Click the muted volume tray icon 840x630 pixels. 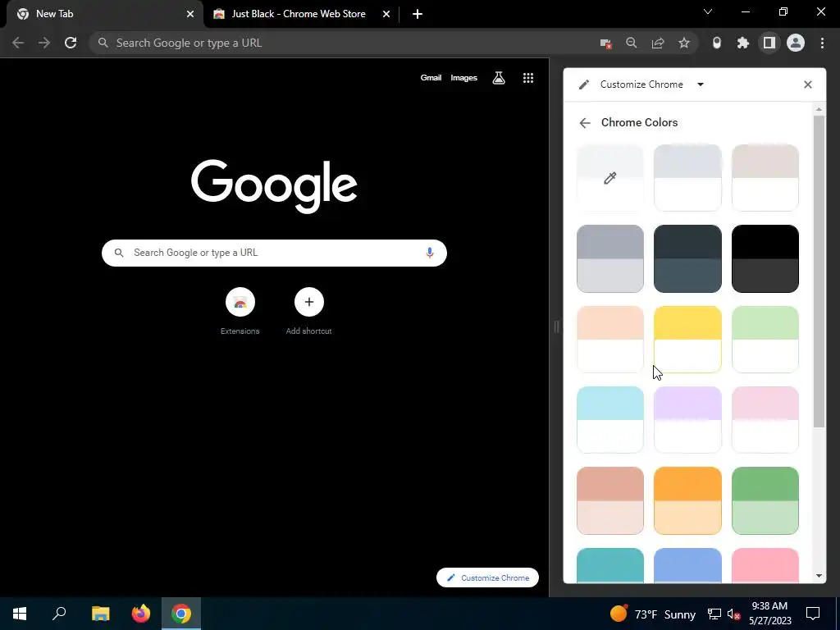(734, 614)
